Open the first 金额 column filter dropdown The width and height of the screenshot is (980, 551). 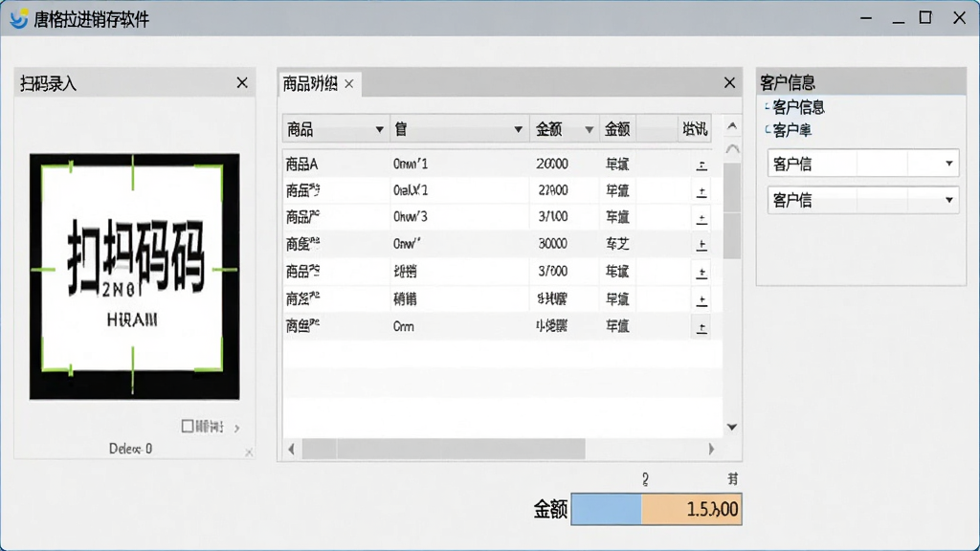(589, 129)
